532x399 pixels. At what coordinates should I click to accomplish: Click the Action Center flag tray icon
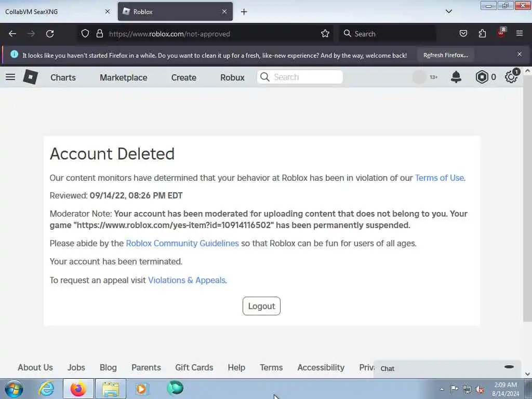point(454,389)
